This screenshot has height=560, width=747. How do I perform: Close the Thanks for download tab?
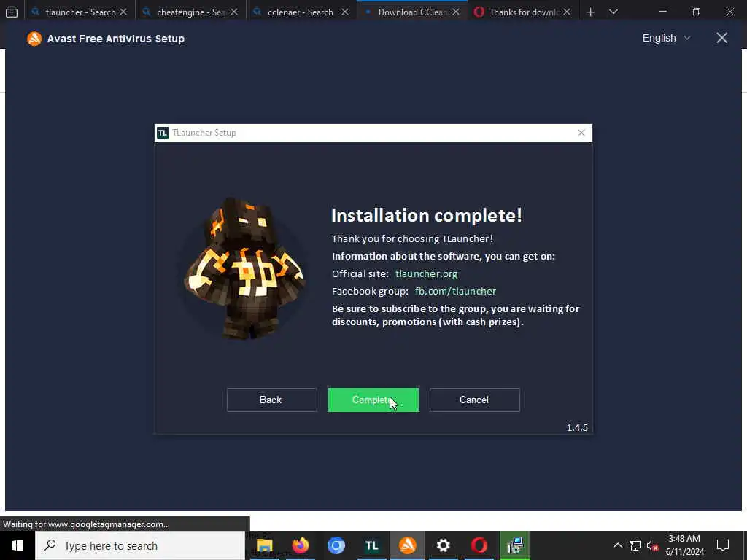(x=566, y=12)
